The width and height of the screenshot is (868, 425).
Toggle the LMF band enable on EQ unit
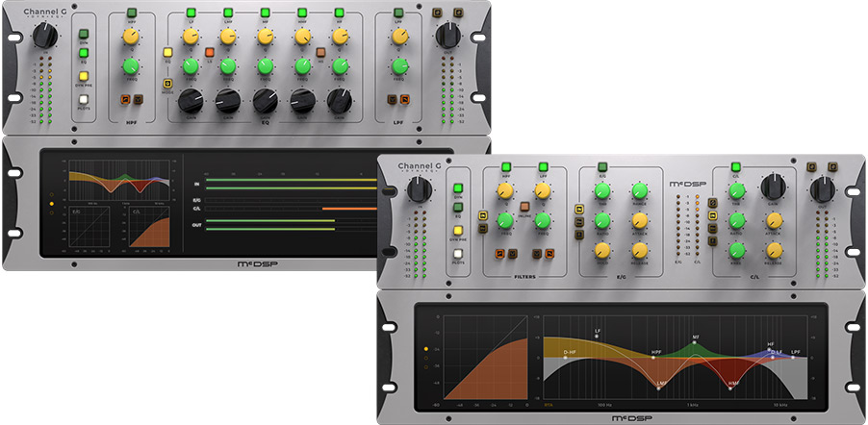coord(228,12)
